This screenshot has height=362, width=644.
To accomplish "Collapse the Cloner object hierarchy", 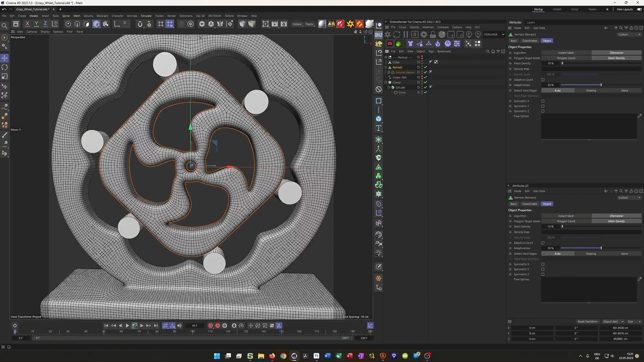I will point(386,82).
